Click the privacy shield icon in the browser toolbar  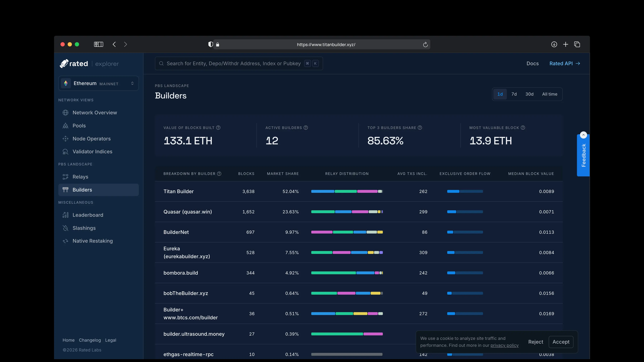coord(211,44)
